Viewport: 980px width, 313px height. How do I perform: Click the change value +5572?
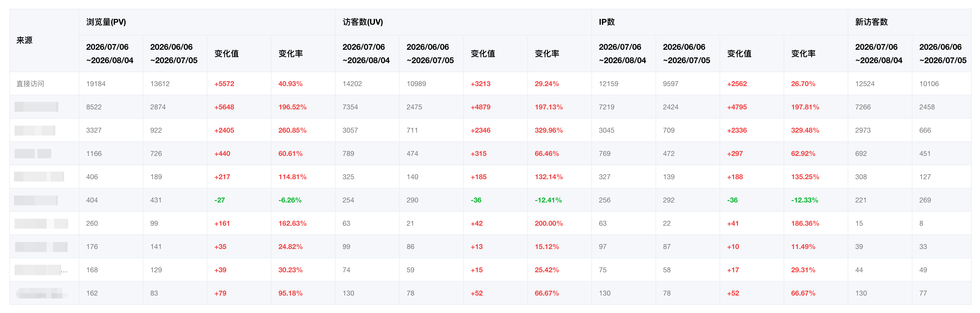coord(224,83)
